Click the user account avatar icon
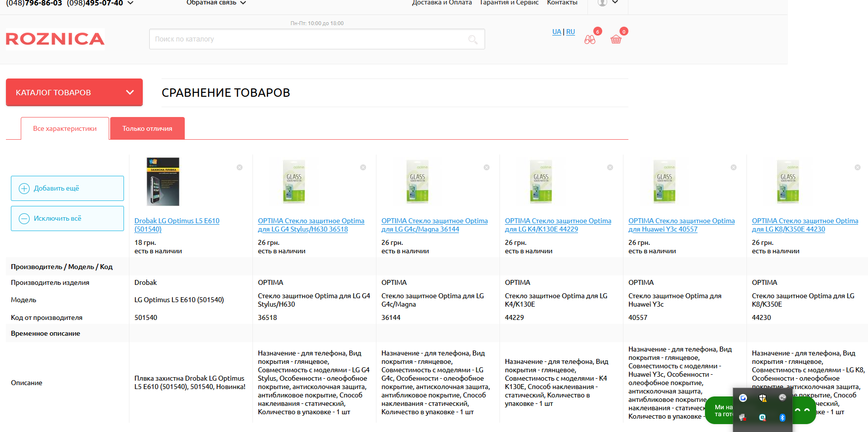868x432 pixels. click(x=602, y=2)
